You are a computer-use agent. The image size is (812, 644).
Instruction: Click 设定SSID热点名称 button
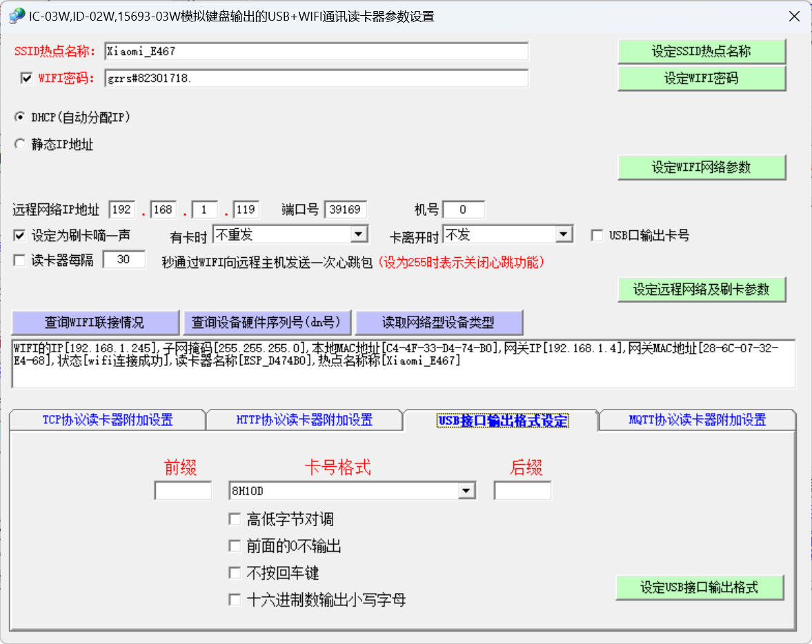pos(701,51)
